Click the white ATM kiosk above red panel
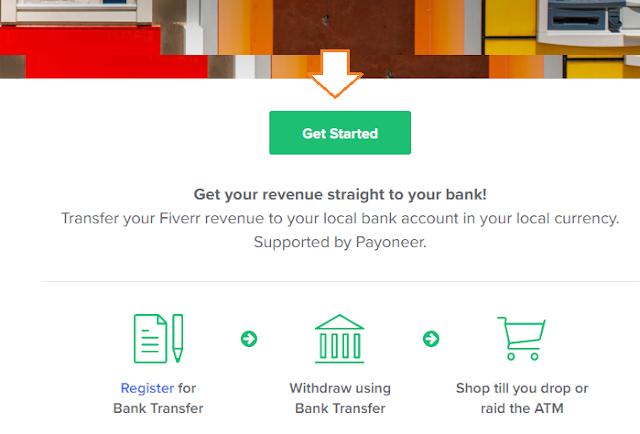The image size is (640, 434). click(x=78, y=12)
